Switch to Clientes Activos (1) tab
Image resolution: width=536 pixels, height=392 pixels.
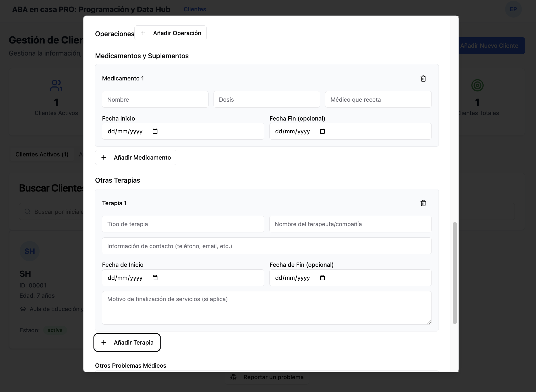[42, 154]
